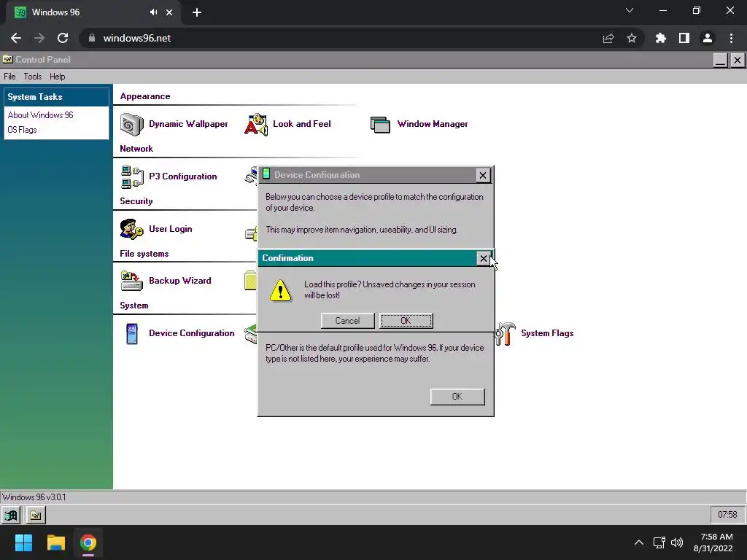Click the Device Configuration title bar icon
747x560 pixels.
[x=266, y=174]
